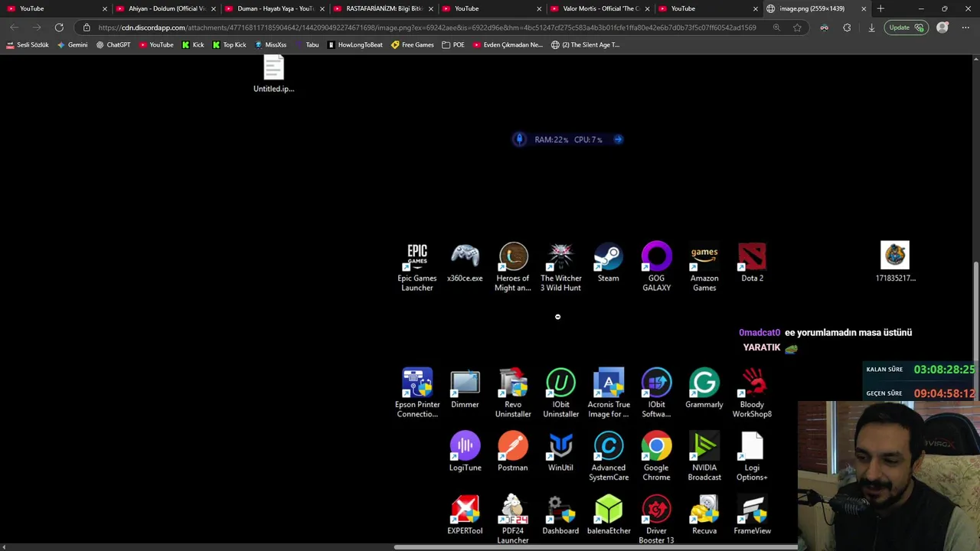
Task: Open the HowLongToBeat bookmark
Action: click(x=354, y=44)
